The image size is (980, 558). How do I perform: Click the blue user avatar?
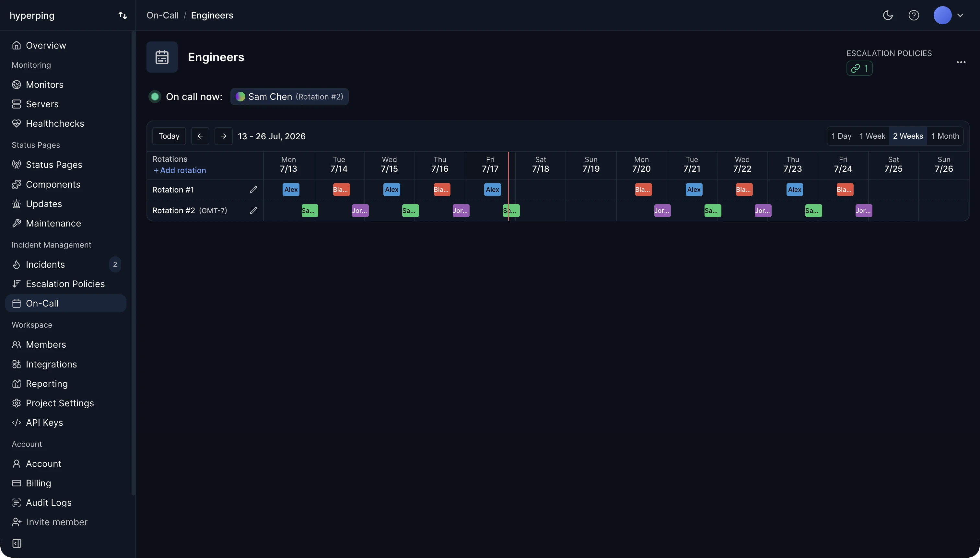click(942, 15)
